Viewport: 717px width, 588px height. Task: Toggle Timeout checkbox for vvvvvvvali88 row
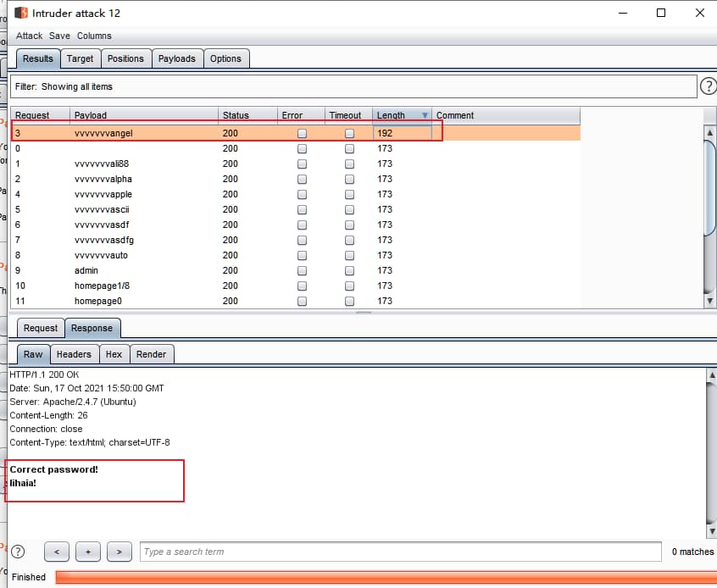pyautogui.click(x=349, y=164)
